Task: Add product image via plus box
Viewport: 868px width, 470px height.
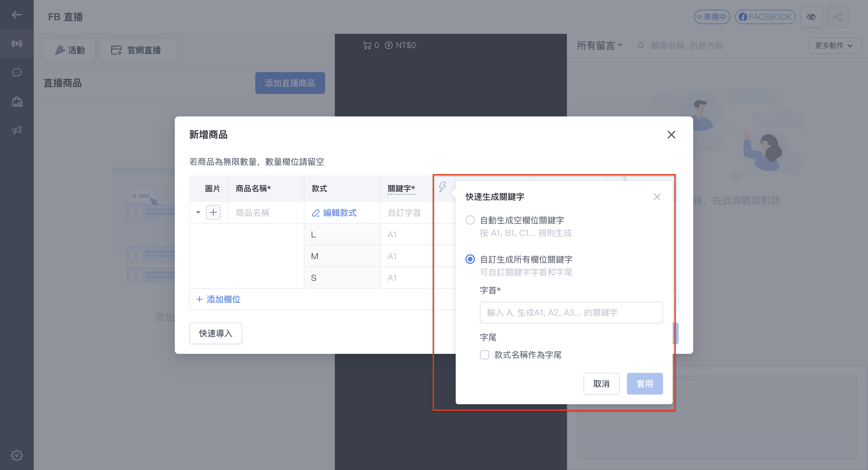Action: tap(213, 212)
